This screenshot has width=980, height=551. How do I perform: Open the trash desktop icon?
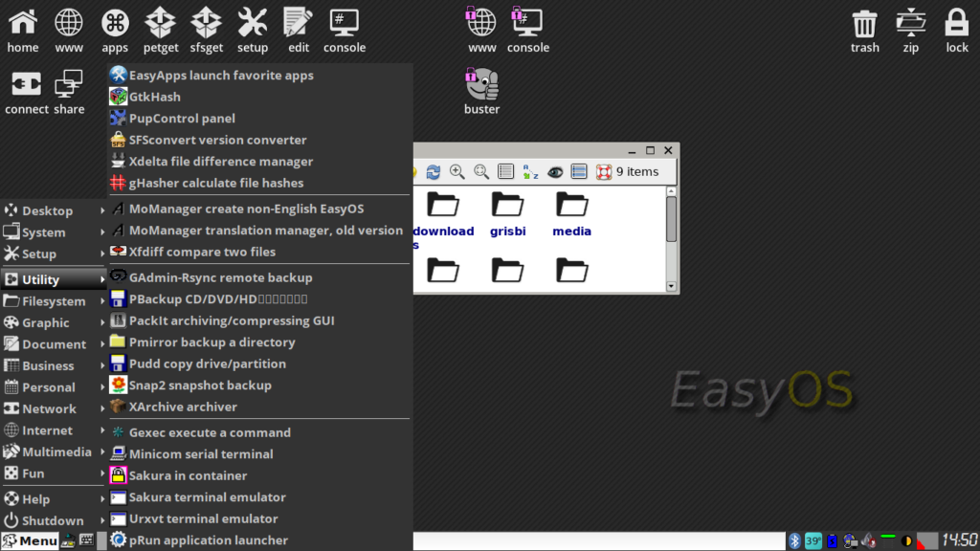[x=864, y=30]
